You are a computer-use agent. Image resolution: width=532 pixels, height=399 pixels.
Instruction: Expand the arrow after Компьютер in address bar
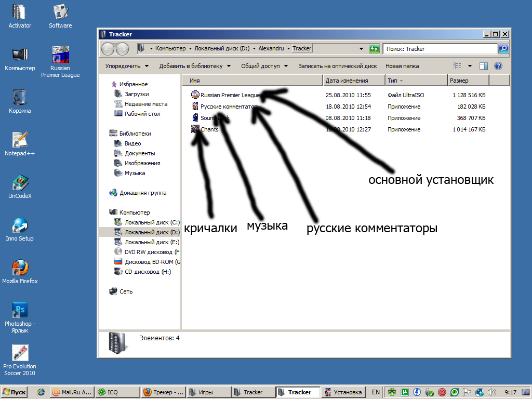190,48
